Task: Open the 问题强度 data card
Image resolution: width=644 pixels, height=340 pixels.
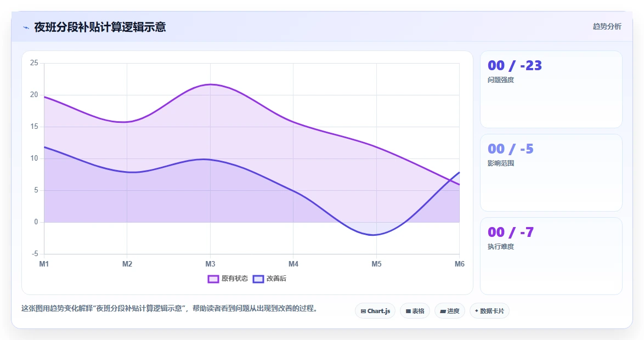Action: (x=551, y=89)
